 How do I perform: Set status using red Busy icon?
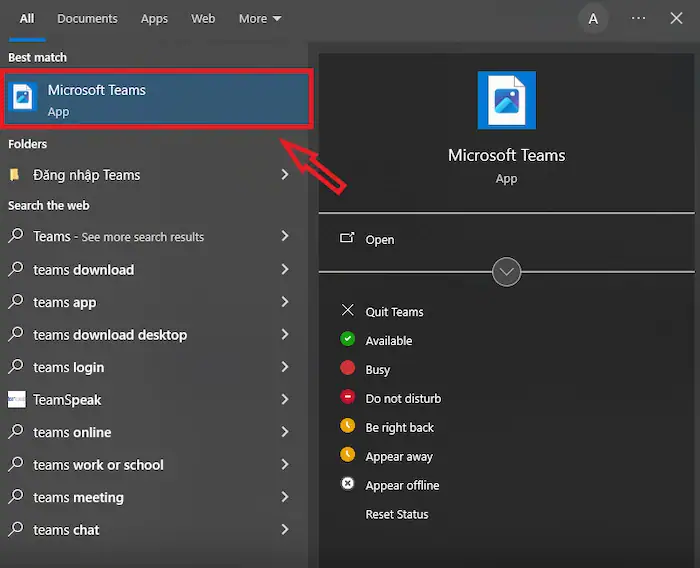pos(348,369)
